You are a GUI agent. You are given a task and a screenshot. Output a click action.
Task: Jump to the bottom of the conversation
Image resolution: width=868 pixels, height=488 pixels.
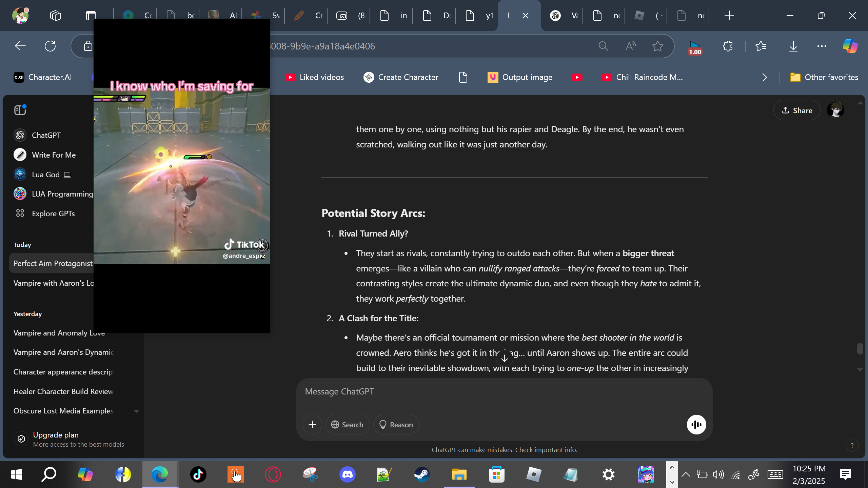[504, 358]
